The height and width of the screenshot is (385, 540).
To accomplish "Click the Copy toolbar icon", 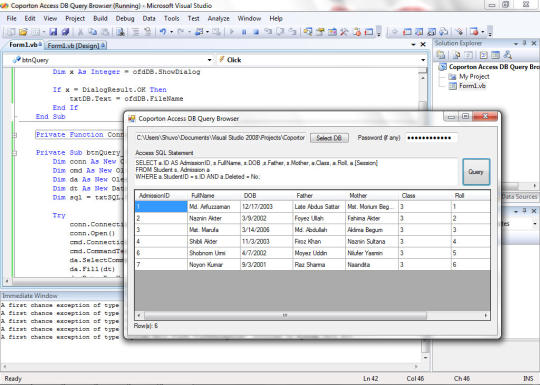I will pyautogui.click(x=93, y=32).
